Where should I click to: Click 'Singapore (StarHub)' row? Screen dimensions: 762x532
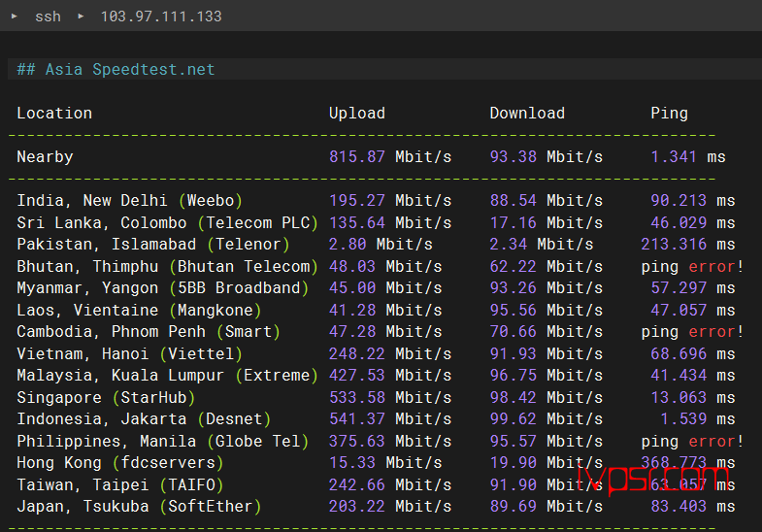pyautogui.click(x=106, y=398)
